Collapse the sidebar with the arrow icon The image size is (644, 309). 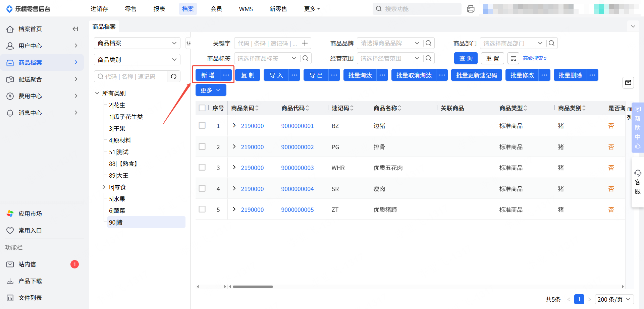pyautogui.click(x=75, y=29)
